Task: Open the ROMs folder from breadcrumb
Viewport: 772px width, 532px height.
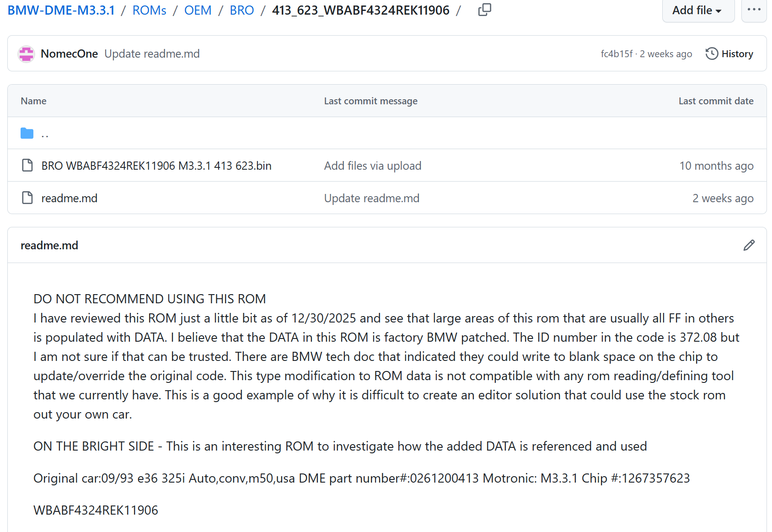Action: 149,10
